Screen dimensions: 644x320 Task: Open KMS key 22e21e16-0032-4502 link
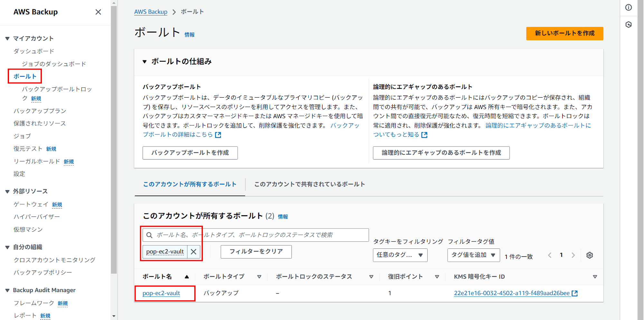click(512, 293)
